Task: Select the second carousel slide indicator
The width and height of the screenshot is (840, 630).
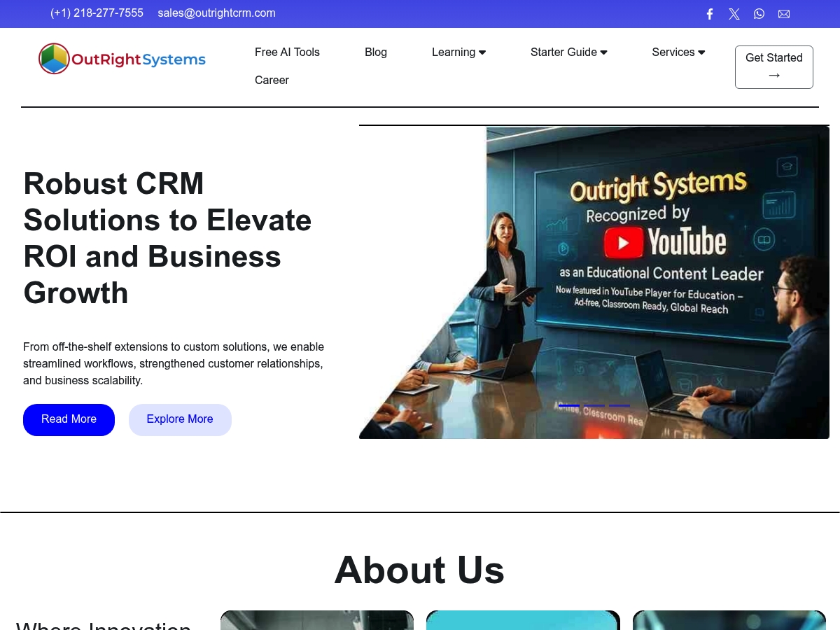Action: 594,405
